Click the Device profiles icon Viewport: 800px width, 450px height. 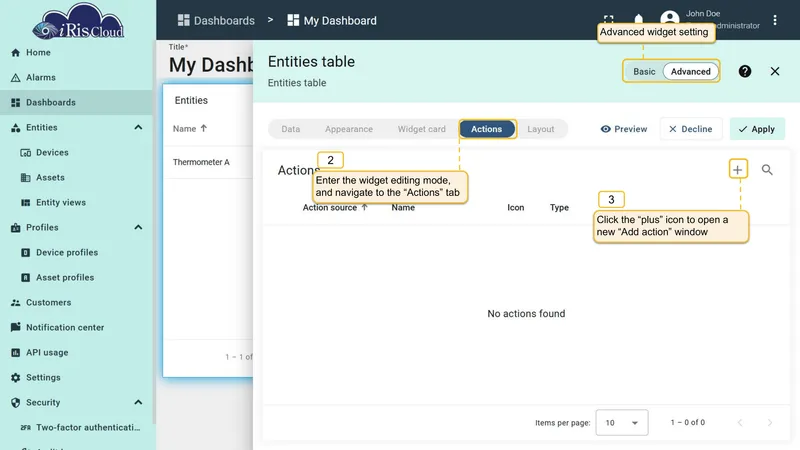tap(26, 253)
